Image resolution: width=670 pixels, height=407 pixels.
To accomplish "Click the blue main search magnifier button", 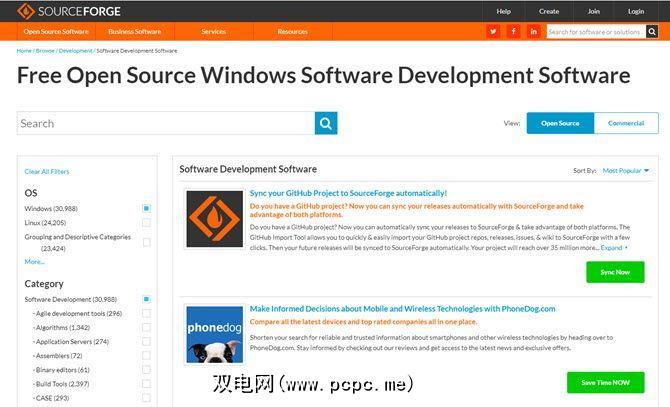I will pyautogui.click(x=326, y=123).
